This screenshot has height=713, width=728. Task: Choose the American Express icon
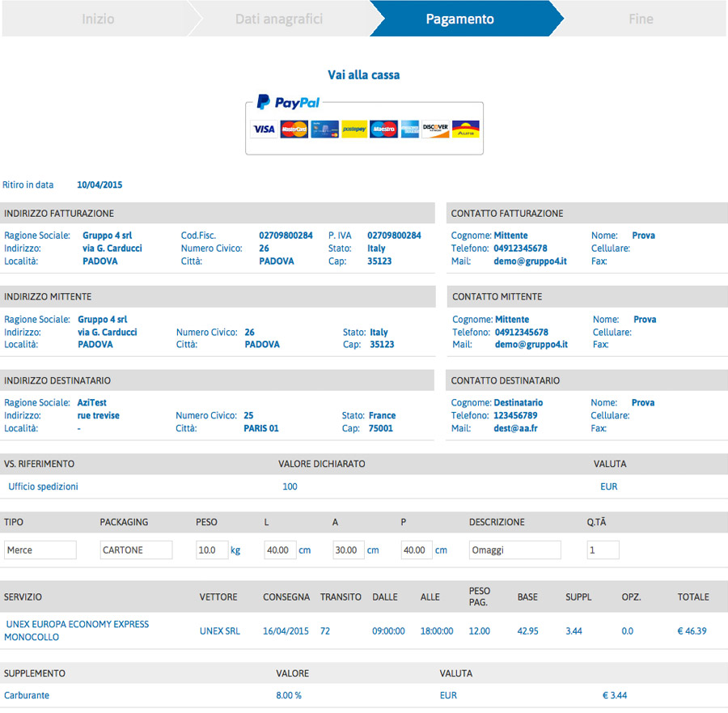410,129
